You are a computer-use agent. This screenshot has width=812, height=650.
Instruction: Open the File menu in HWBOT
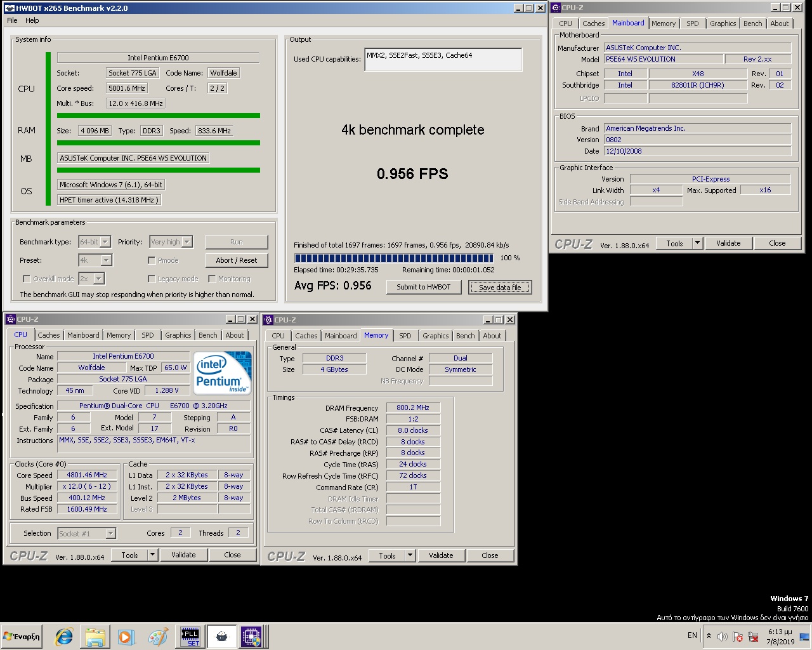[x=12, y=20]
